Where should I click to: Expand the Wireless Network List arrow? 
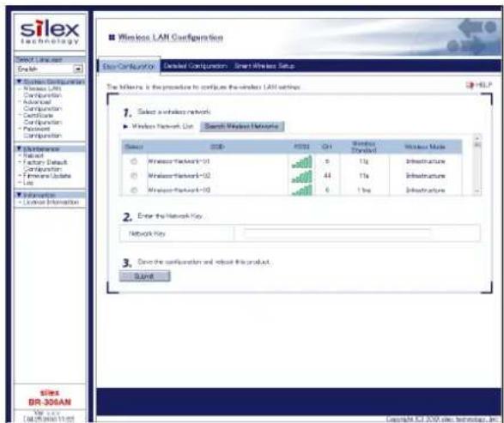[x=125, y=126]
